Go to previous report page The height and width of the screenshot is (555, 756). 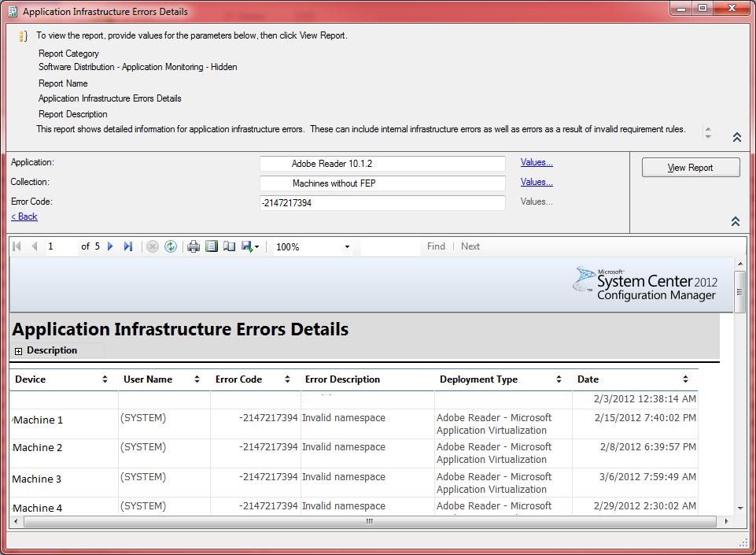35,246
